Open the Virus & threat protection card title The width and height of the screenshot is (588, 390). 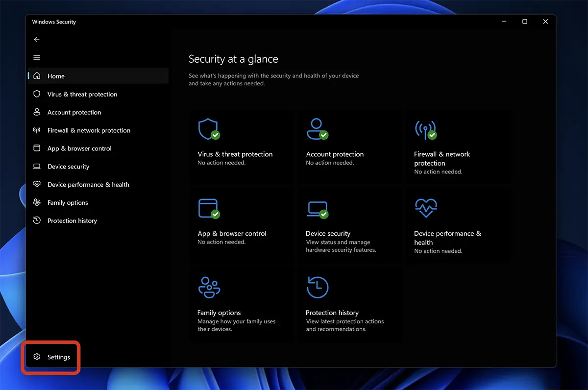[x=235, y=154]
